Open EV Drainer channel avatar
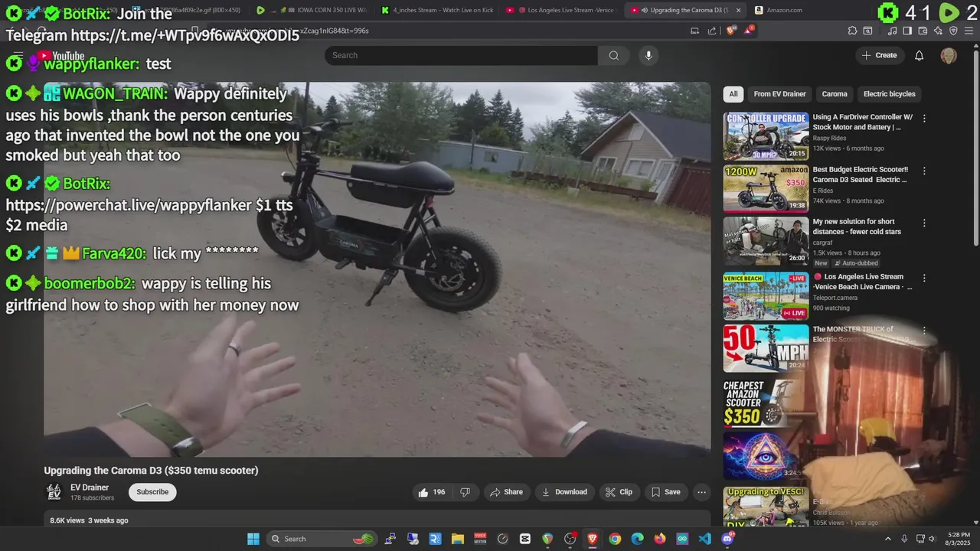 [54, 492]
